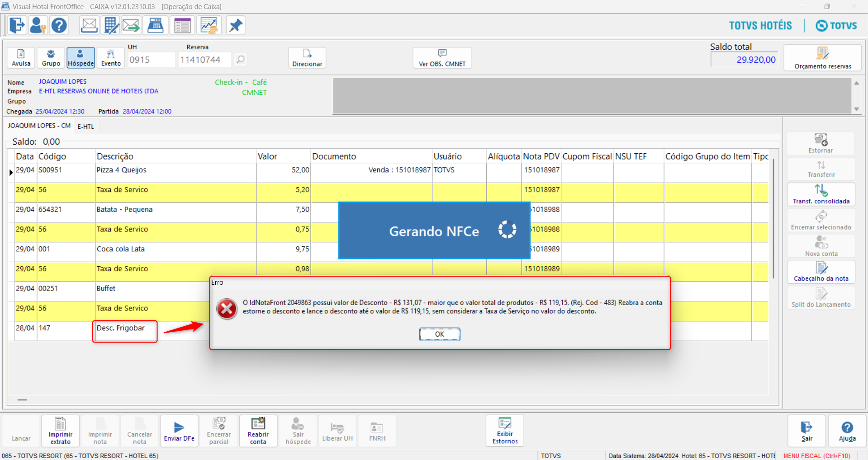Select the Hóspede account type
The image size is (868, 460).
(x=81, y=58)
